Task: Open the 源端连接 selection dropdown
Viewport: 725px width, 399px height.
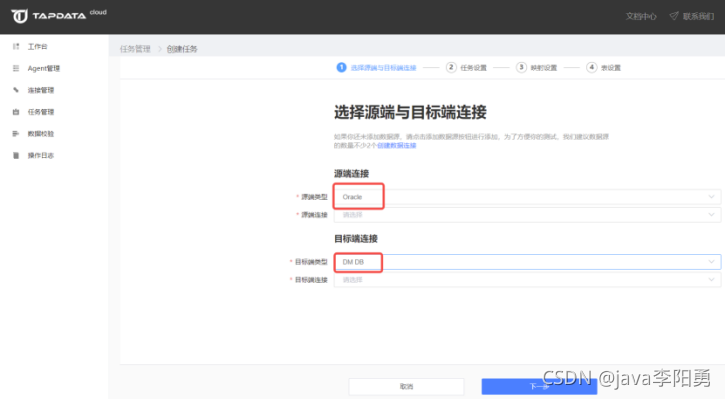Action: (x=527, y=215)
